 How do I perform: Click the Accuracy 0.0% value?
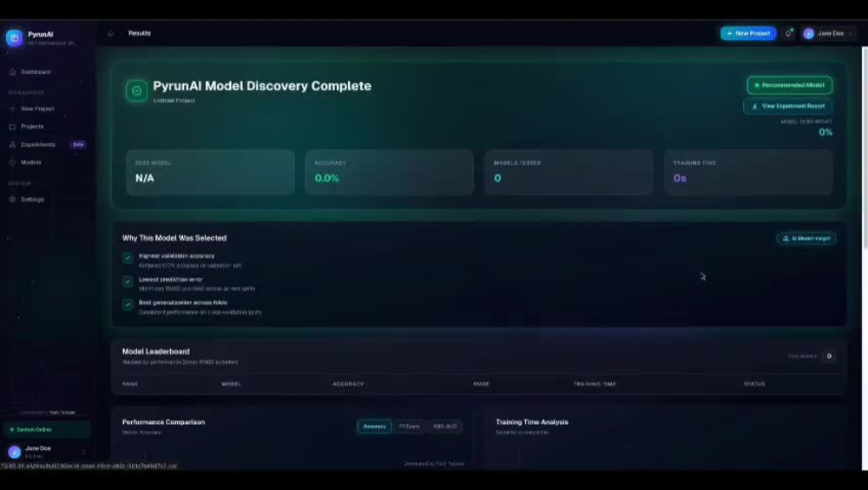pos(326,178)
